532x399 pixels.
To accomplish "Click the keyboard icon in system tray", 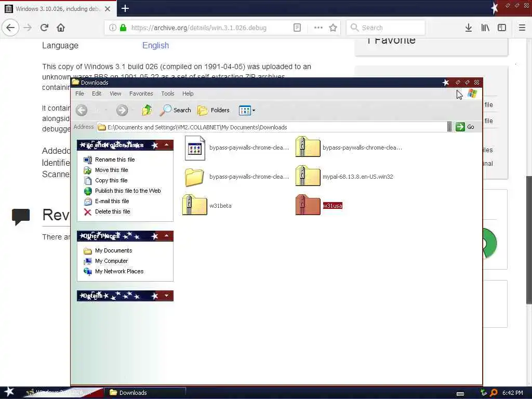I will [x=460, y=394].
